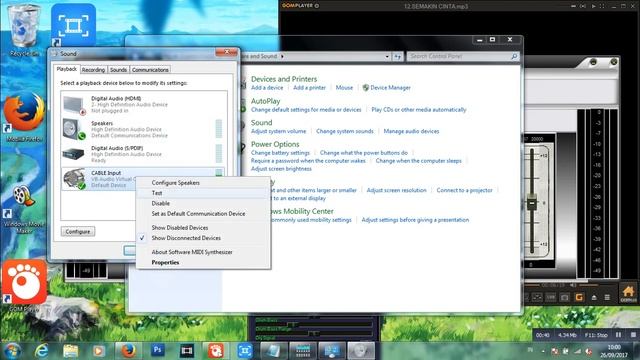Screen dimensions: 640x360
Task: Click the Configure button in Sound dialog
Action: [78, 231]
